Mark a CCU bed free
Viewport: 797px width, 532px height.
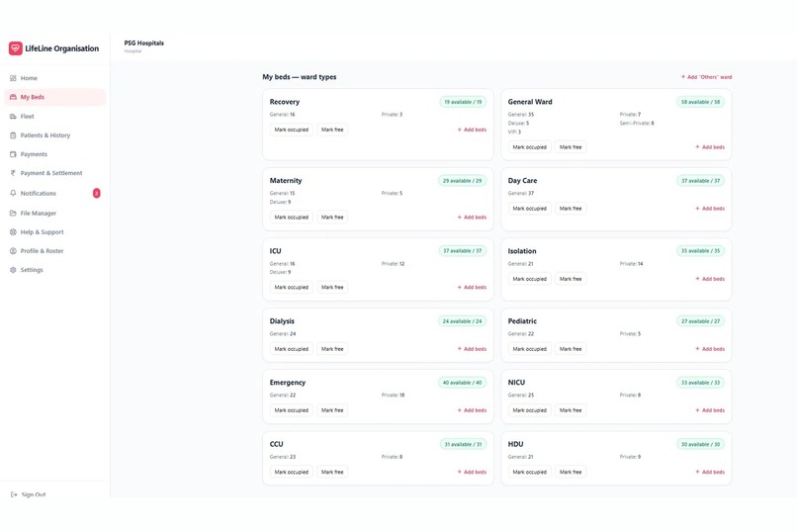click(x=332, y=472)
